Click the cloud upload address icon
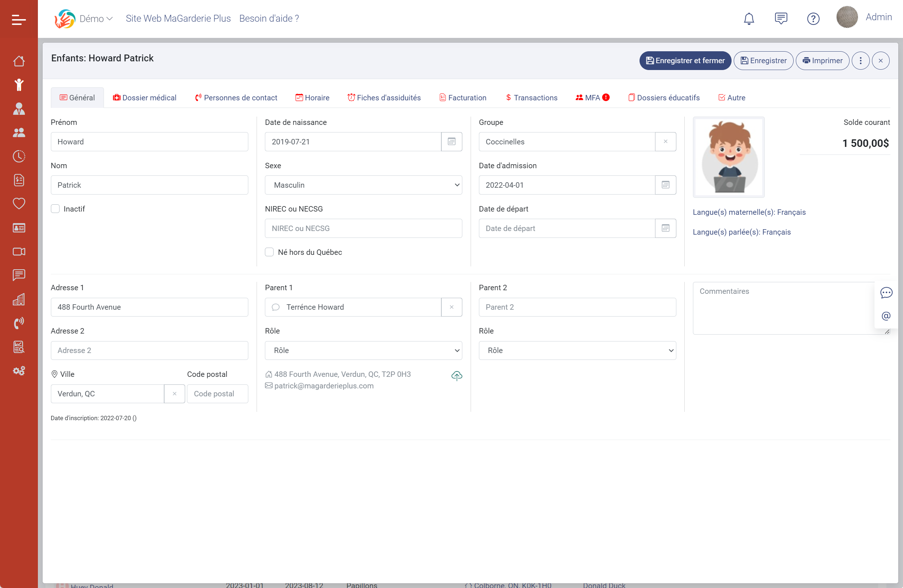 point(457,375)
